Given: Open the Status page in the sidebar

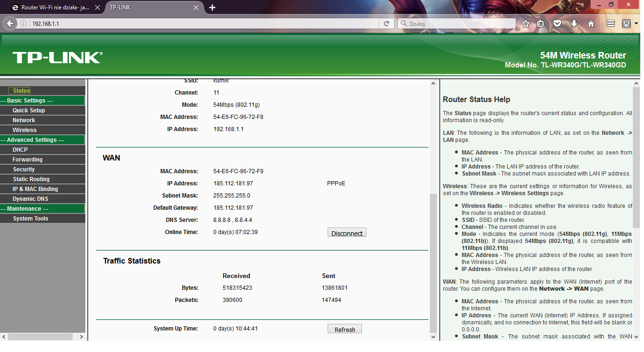Looking at the screenshot, I should (x=22, y=91).
